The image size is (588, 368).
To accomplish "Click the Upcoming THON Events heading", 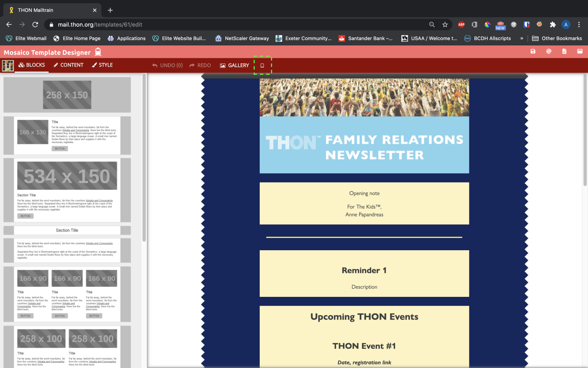I will pos(364,317).
